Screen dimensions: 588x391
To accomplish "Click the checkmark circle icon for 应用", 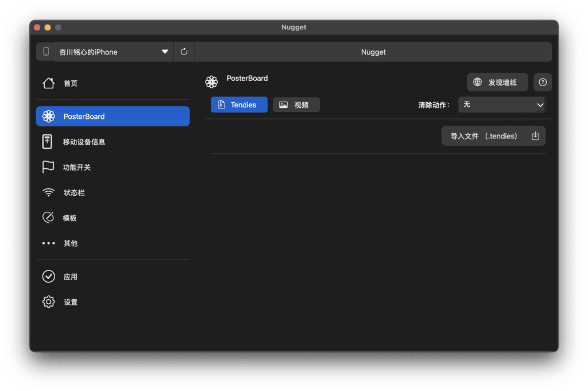I will pos(49,277).
